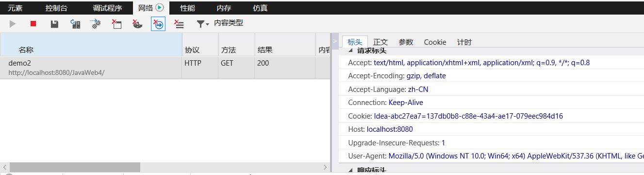Clear cookies icon in toolbar

(137, 23)
